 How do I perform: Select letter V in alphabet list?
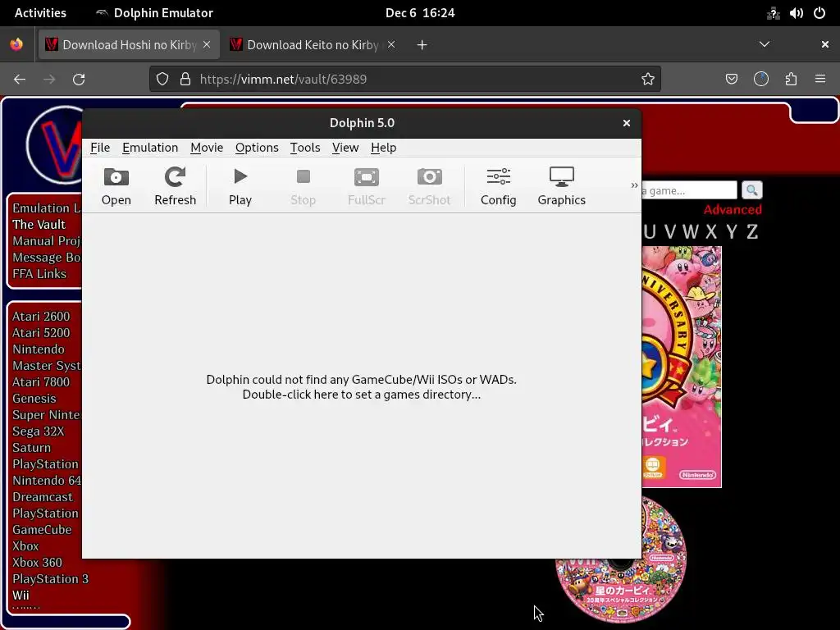click(x=669, y=232)
